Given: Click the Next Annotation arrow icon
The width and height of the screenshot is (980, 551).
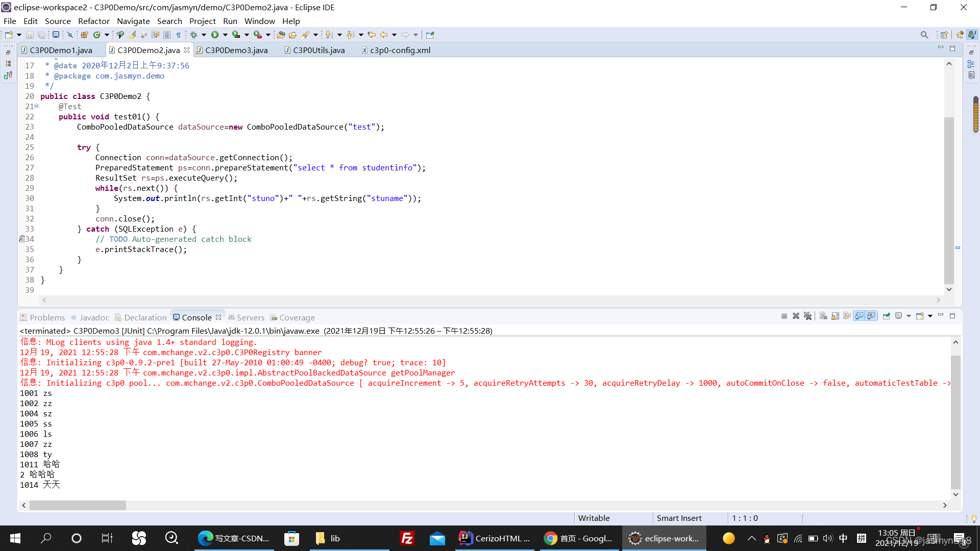Looking at the screenshot, I should (329, 35).
